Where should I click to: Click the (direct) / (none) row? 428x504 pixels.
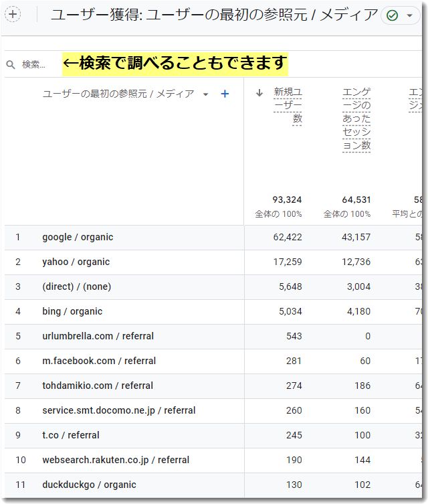pos(76,286)
